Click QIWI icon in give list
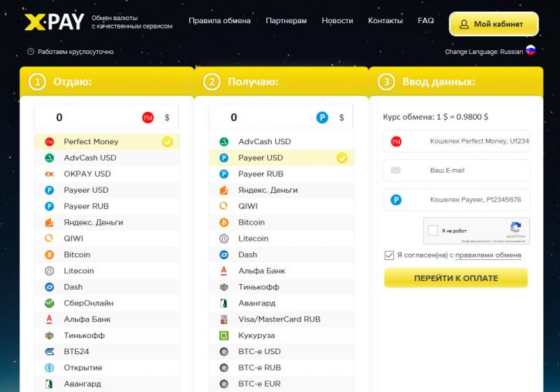The image size is (560, 392). 49,238
